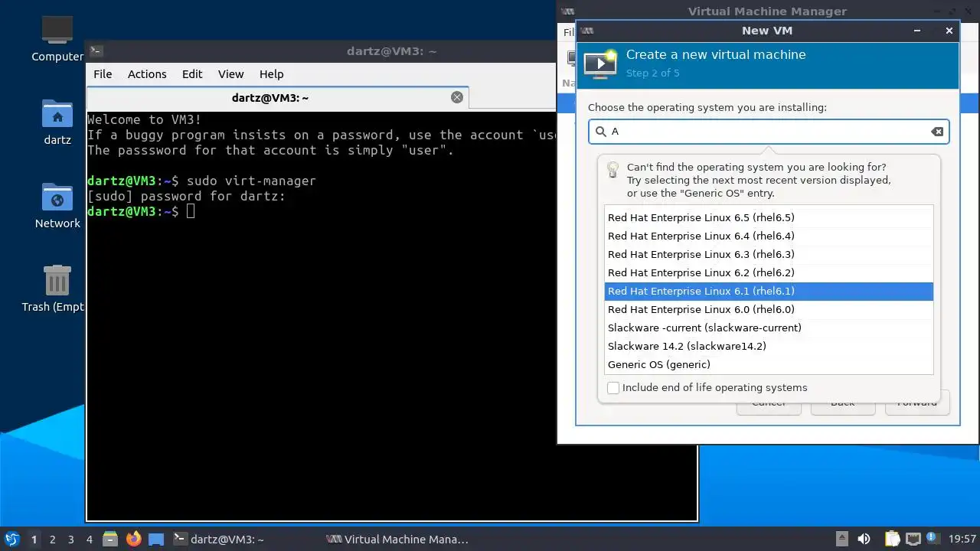Image resolution: width=980 pixels, height=551 pixels.
Task: Open the terminal Actions menu
Action: coord(147,74)
